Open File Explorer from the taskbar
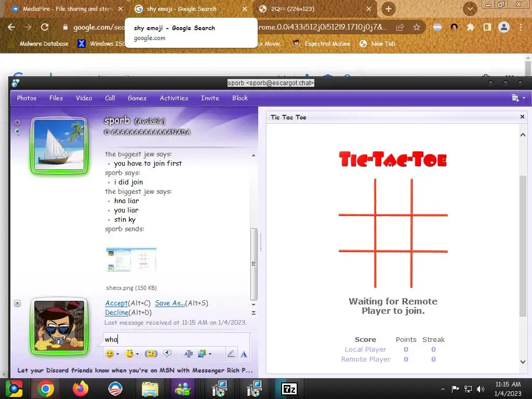Image resolution: width=532 pixels, height=399 pixels. point(150,389)
